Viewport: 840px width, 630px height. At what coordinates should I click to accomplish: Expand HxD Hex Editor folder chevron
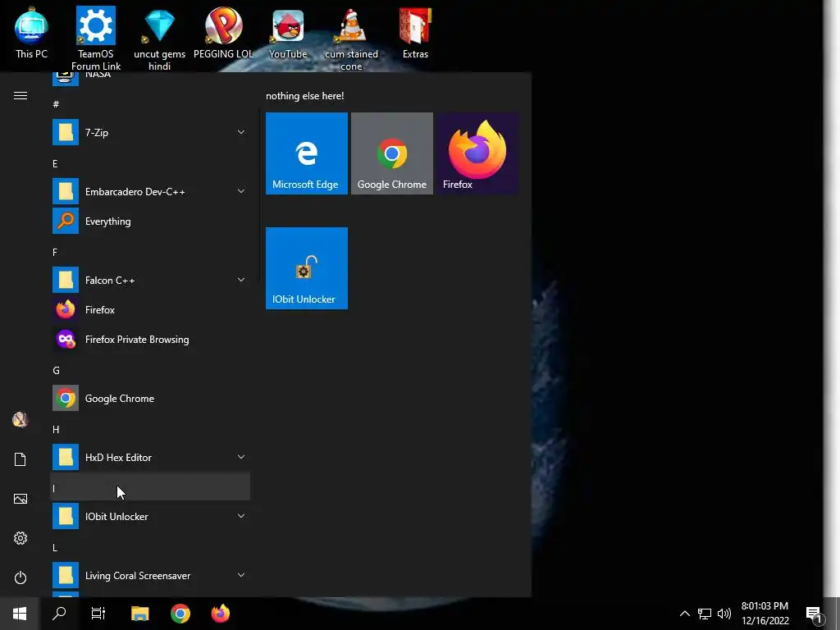click(x=241, y=457)
